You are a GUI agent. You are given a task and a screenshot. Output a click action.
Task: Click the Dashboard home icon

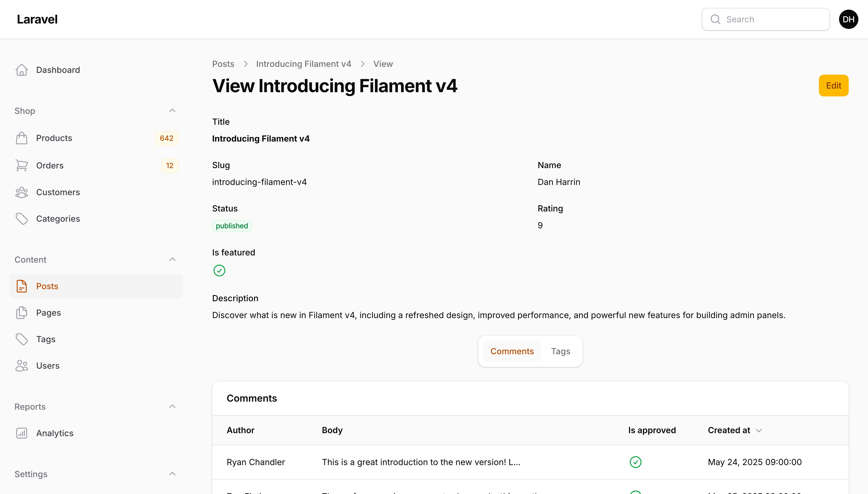click(21, 70)
